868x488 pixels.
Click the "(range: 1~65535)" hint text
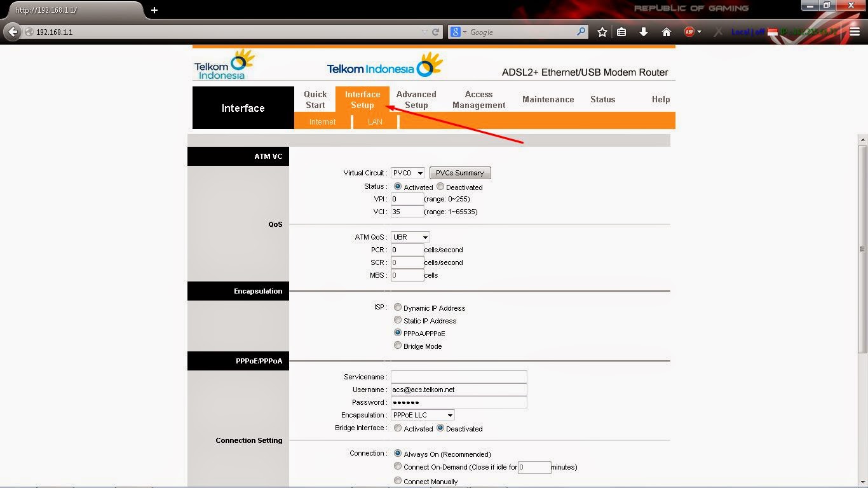click(451, 212)
